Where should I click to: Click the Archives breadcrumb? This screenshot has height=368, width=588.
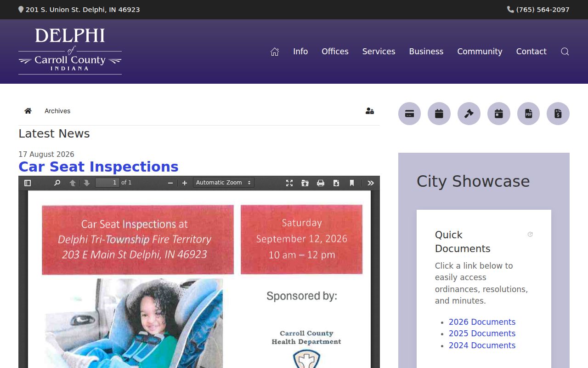pos(57,111)
